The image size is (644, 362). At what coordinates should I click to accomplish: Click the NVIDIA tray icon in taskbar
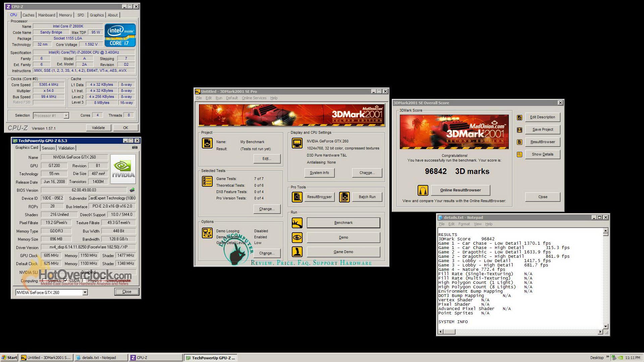point(621,358)
